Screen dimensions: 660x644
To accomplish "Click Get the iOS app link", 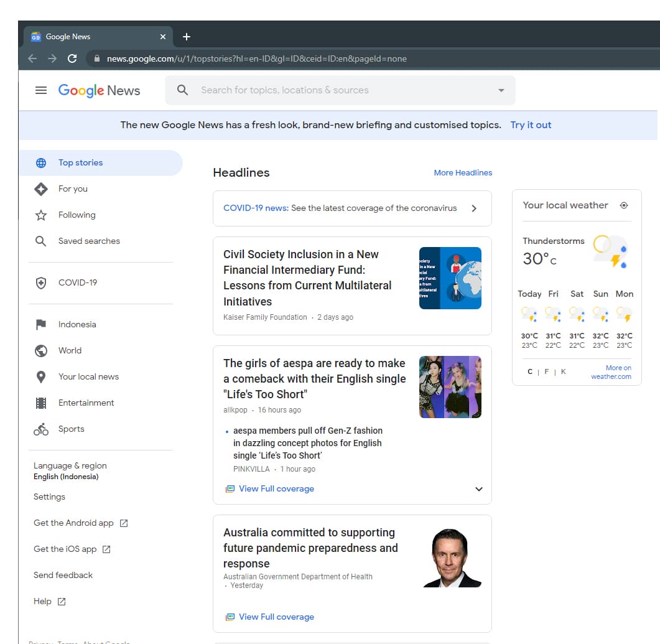I will tap(65, 549).
